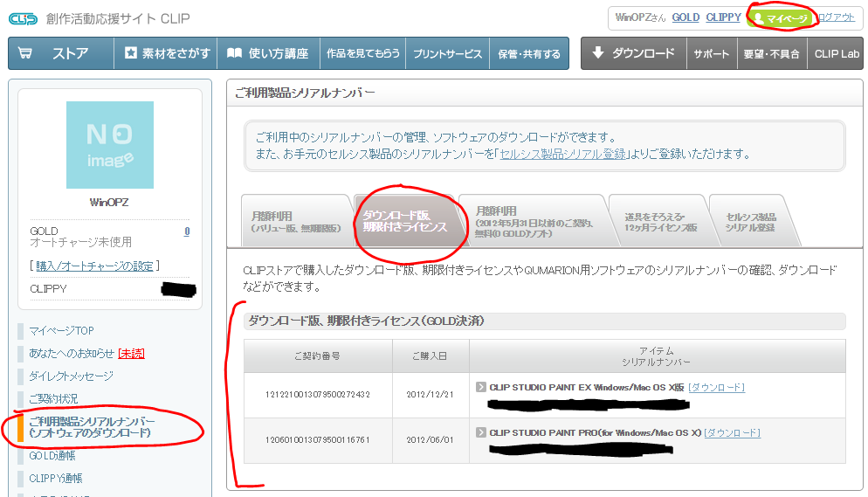
Task: Switch to 道具をそろえる 12ヶ月ライセンス版 tab
Action: [x=660, y=222]
